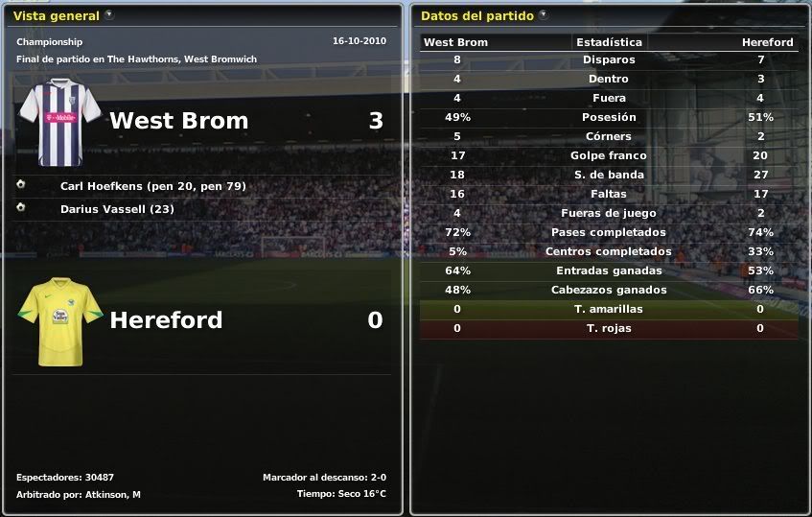Select the Disparos statistics row
The image size is (812, 517).
click(609, 59)
